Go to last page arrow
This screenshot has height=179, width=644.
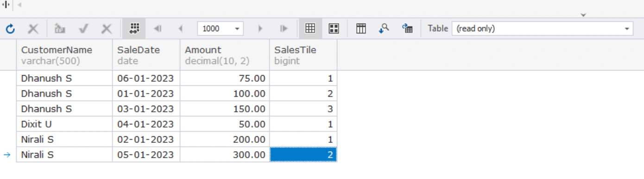tap(284, 29)
